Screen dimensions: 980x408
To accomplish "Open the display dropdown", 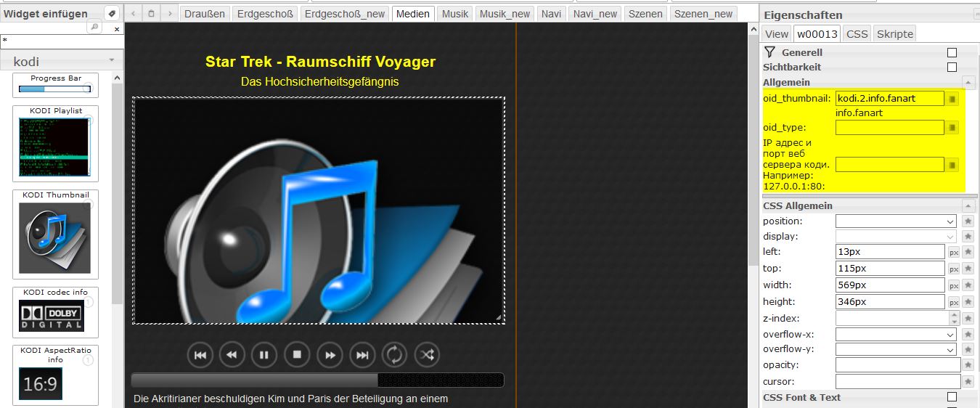I will point(897,237).
